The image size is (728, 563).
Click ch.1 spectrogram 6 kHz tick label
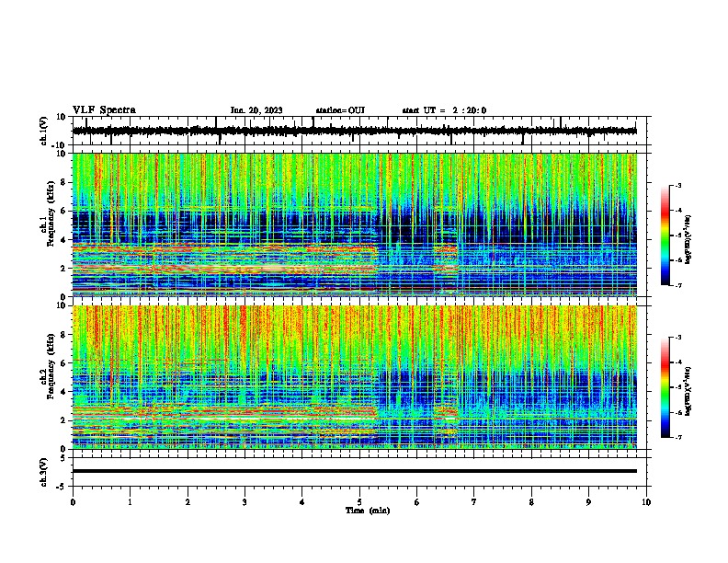(x=64, y=211)
